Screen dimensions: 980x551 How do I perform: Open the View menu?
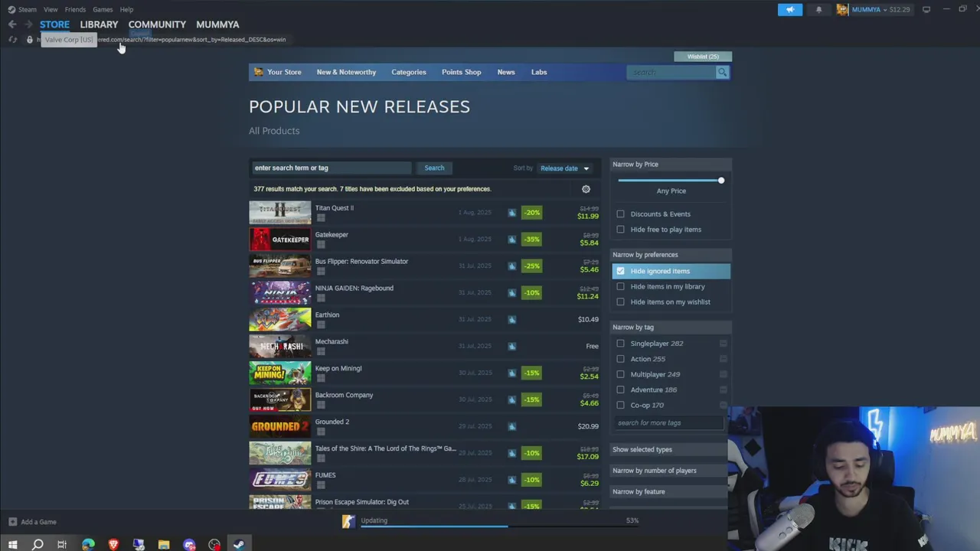coord(51,10)
